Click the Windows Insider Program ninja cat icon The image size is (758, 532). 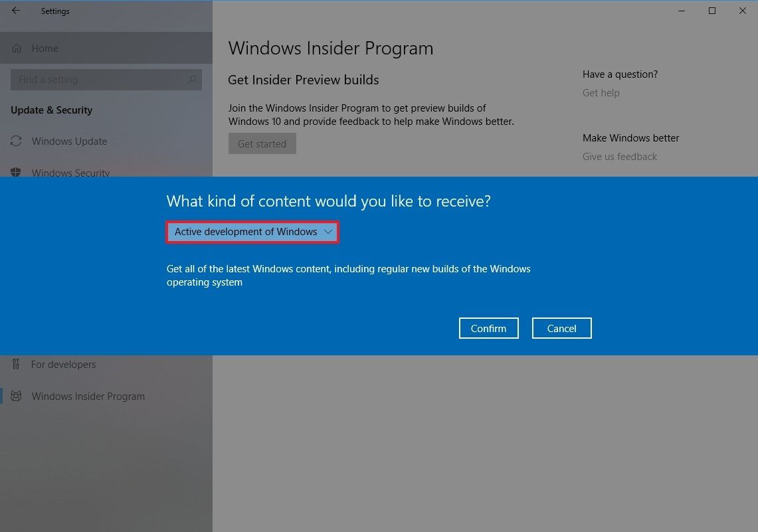pyautogui.click(x=17, y=396)
